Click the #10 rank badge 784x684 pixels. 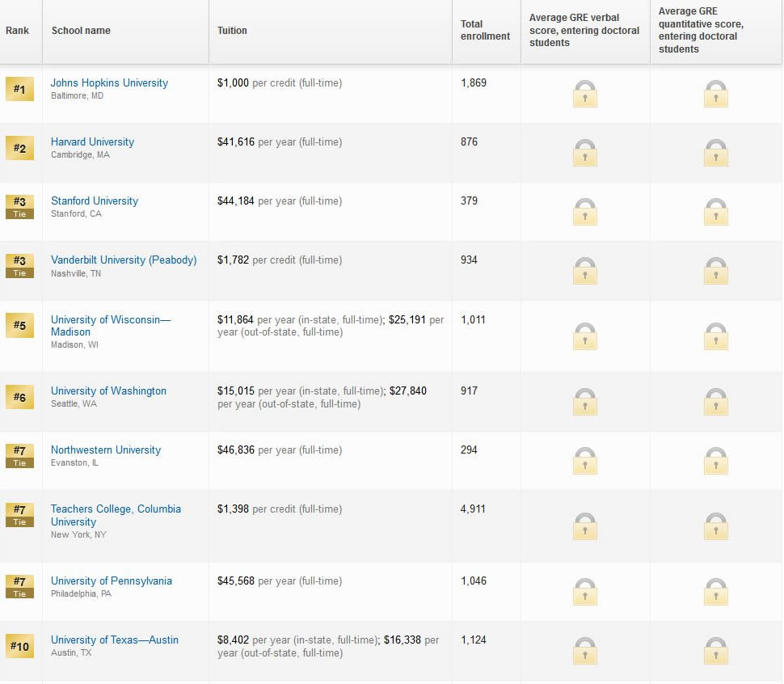click(19, 646)
